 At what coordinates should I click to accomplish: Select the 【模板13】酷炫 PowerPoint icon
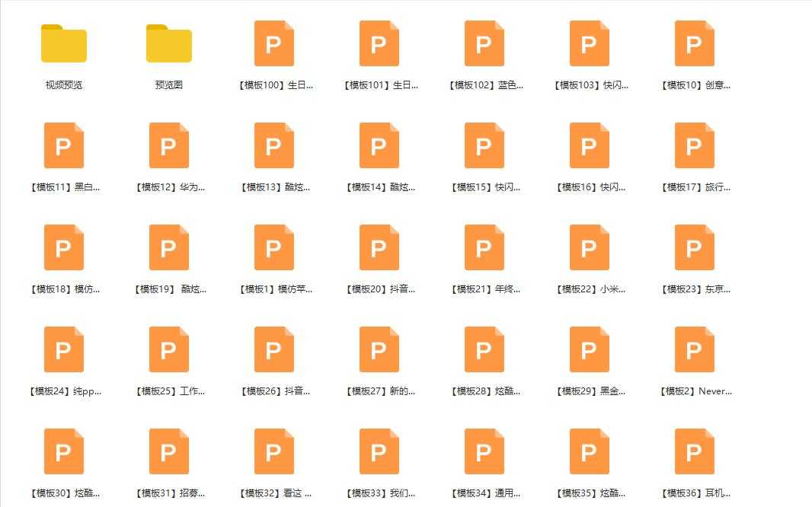(273, 145)
